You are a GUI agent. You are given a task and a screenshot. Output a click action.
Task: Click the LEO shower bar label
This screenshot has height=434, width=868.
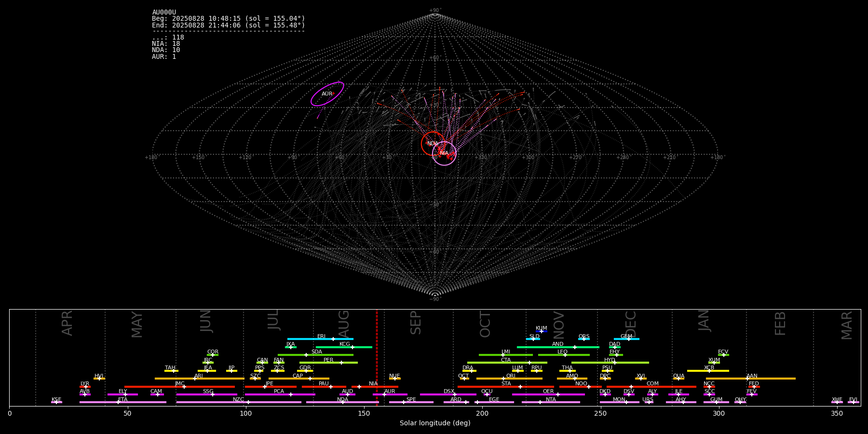[x=562, y=352]
